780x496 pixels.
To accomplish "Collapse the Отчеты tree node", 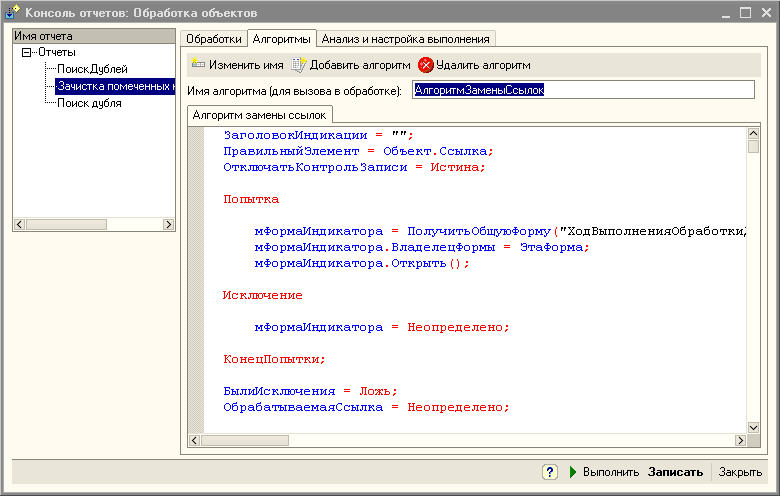I will coord(26,52).
